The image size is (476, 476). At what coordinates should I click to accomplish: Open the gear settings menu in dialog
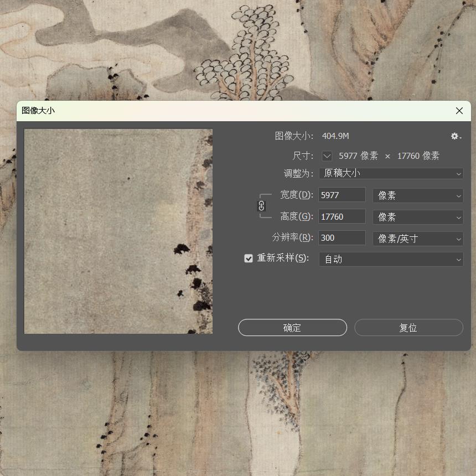point(456,136)
